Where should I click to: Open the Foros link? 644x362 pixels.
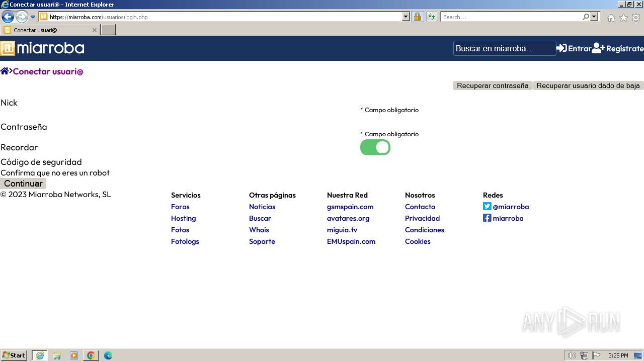180,207
